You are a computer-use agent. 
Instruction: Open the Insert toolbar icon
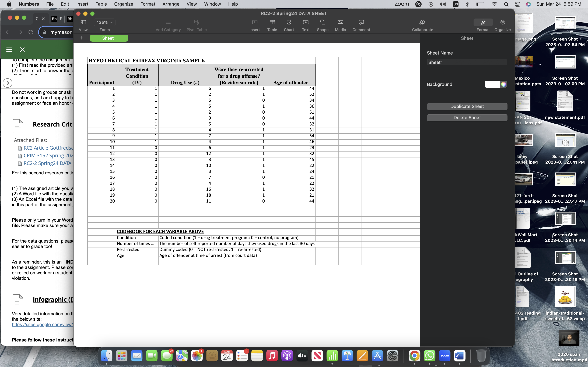(x=254, y=23)
